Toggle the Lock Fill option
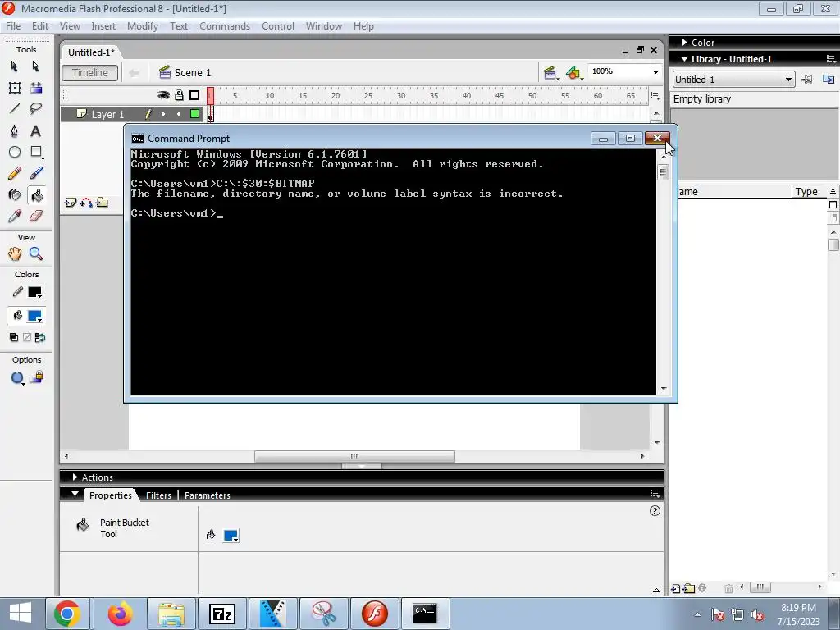 click(36, 377)
